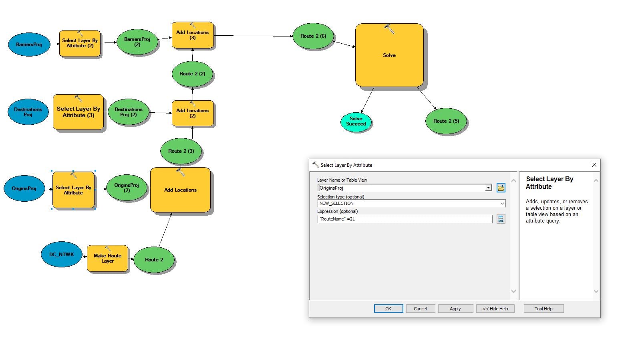Select the Add Locations (3) tool box

pos(193,35)
